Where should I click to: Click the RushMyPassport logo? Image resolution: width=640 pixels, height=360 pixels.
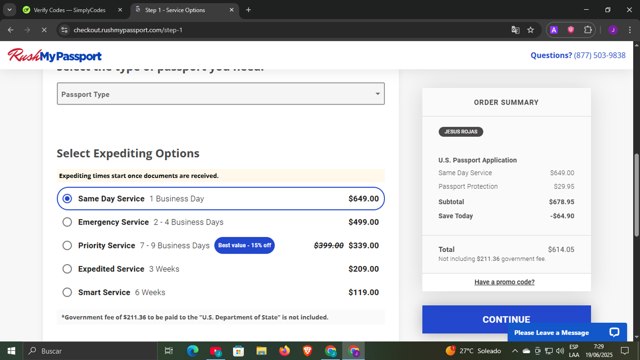(x=55, y=55)
